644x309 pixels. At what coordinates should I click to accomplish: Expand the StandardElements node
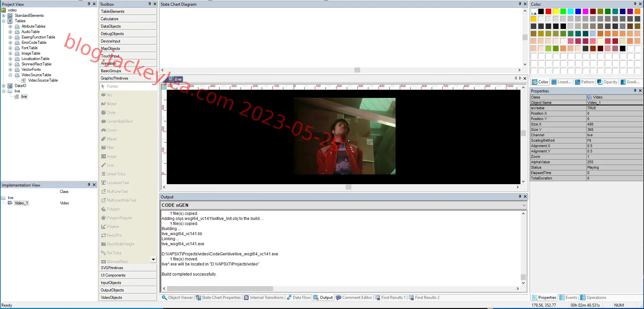coord(3,16)
